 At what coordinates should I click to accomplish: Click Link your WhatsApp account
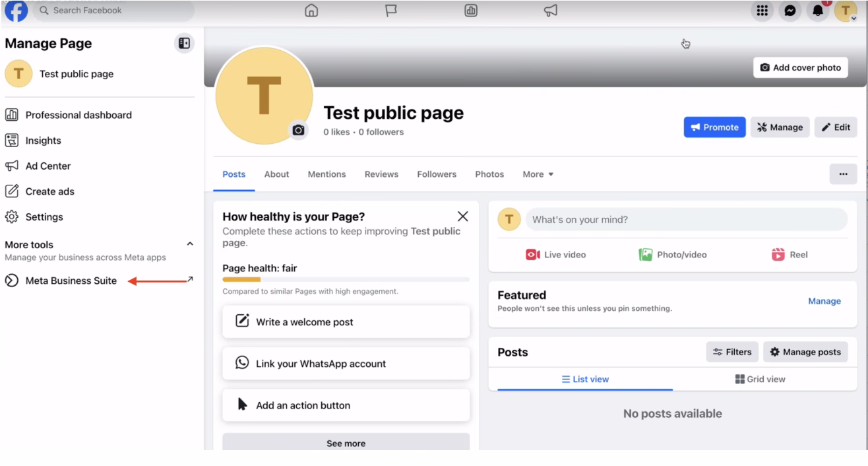click(x=346, y=364)
